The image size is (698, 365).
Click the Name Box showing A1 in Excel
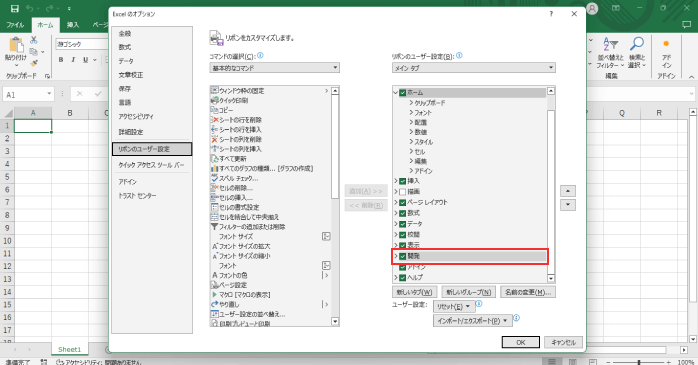[x=28, y=94]
